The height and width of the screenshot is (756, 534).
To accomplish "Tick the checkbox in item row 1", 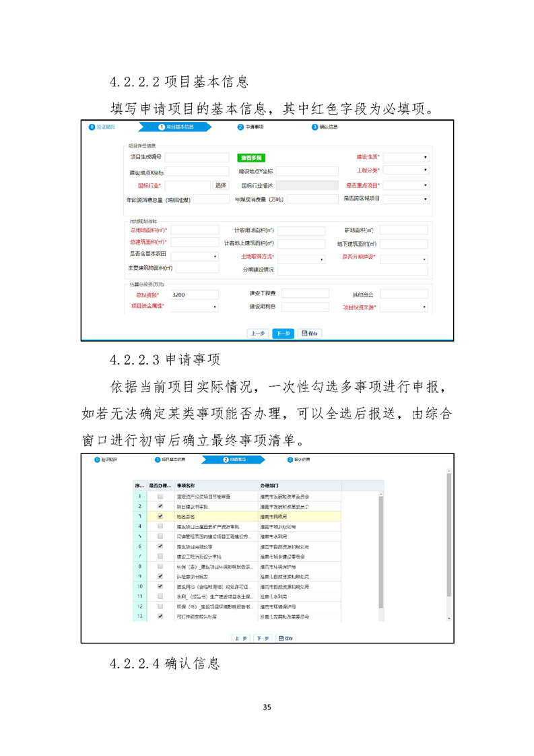I will 160,496.
